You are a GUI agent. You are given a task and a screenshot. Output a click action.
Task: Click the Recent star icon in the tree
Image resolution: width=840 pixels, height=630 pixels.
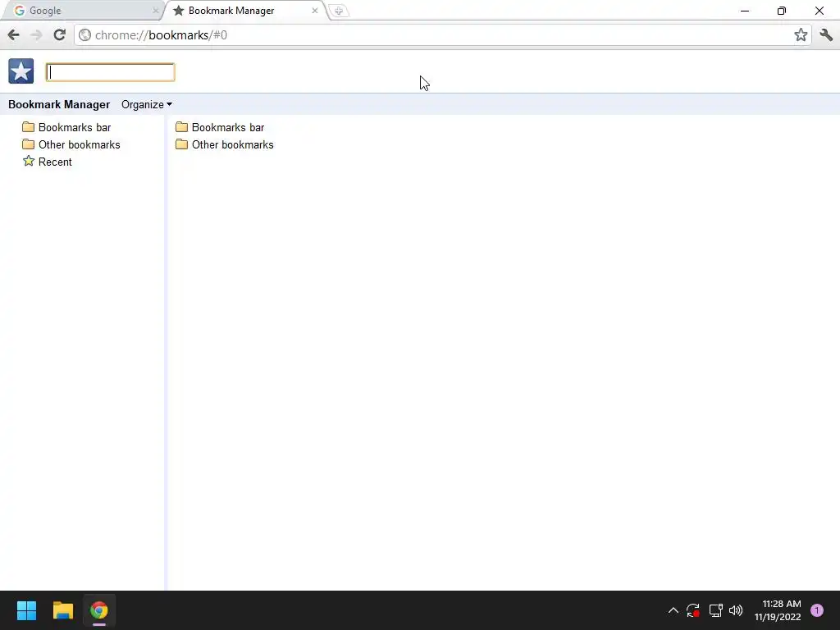point(29,162)
